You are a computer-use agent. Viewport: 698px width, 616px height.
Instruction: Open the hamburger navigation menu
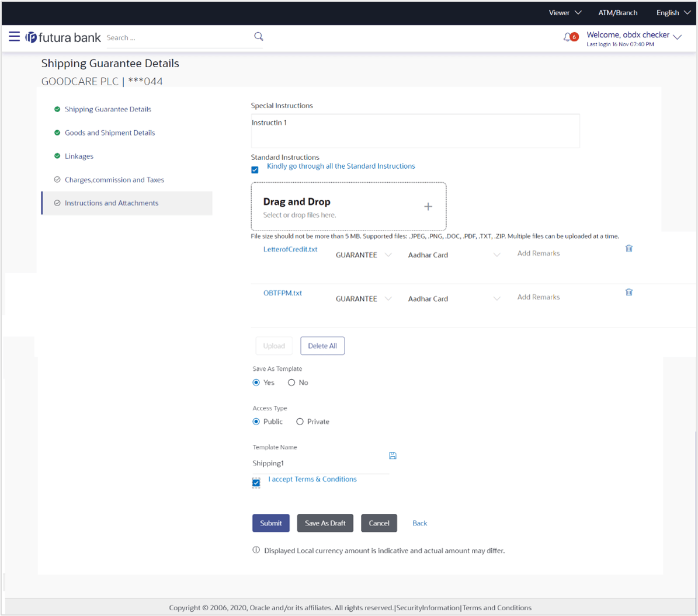click(x=14, y=37)
